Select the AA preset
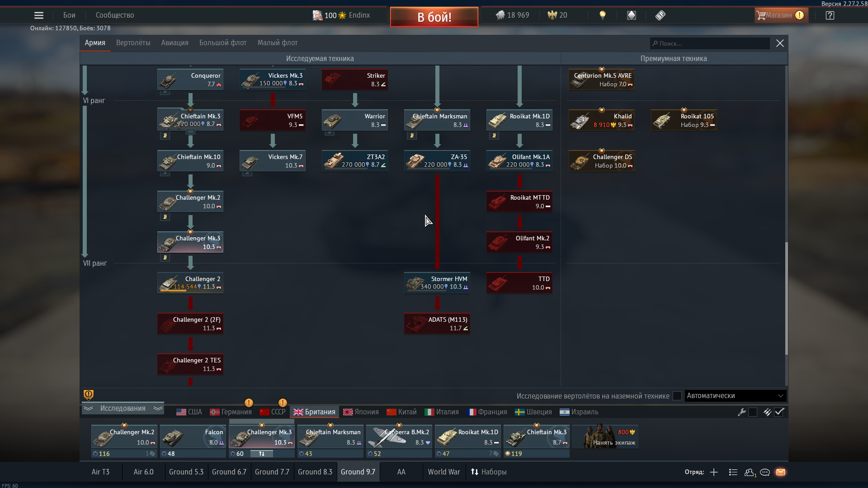 (401, 472)
